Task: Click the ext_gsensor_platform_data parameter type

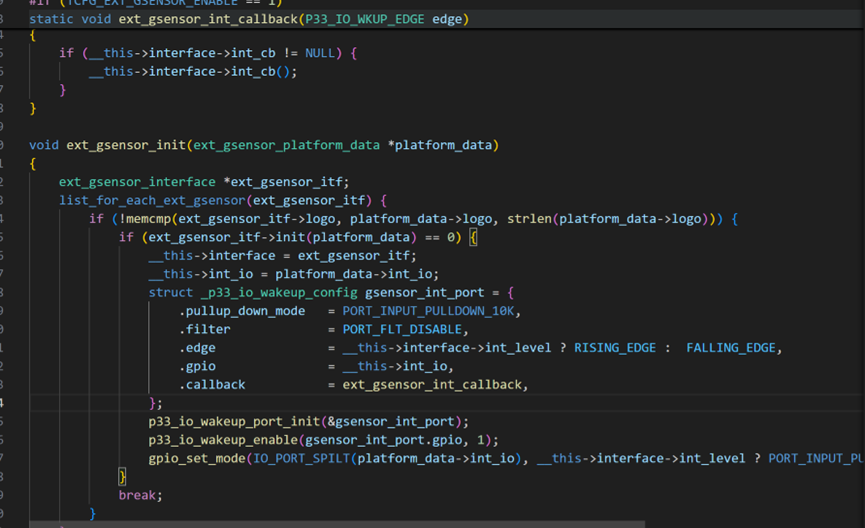Action: pos(286,145)
